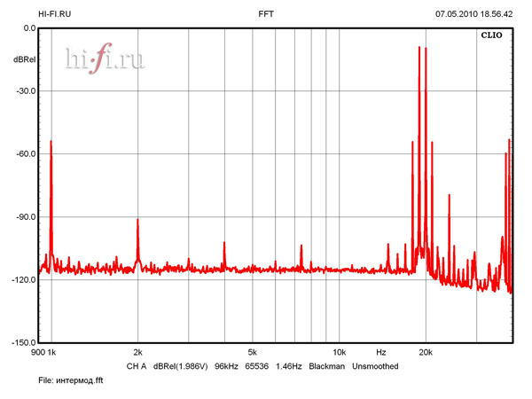Screen dimensions: 532x399
Task: Click the hi-fi.ru watermark on the graph
Action: [104, 59]
